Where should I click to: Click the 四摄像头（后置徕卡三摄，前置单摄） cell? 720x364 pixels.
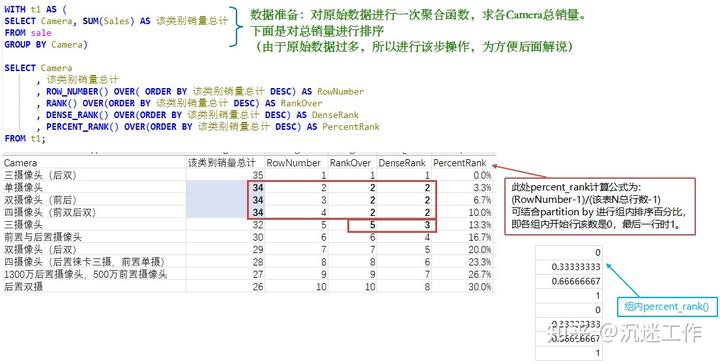[94, 262]
